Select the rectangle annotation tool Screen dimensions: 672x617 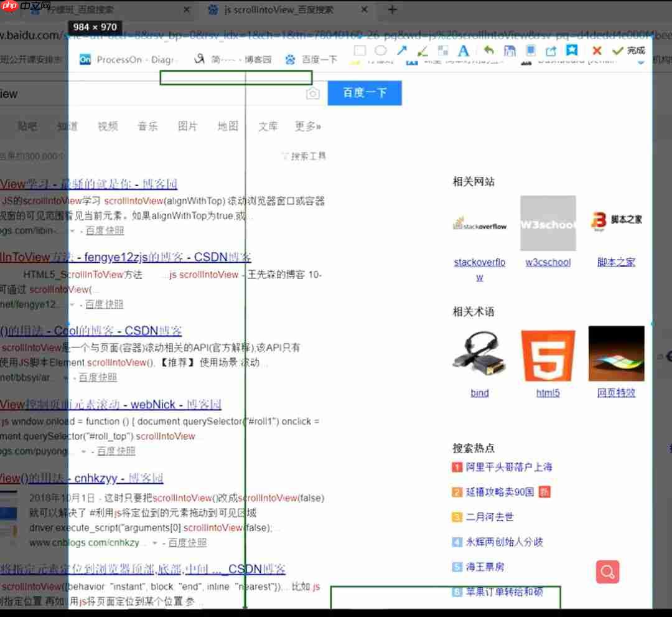click(360, 51)
